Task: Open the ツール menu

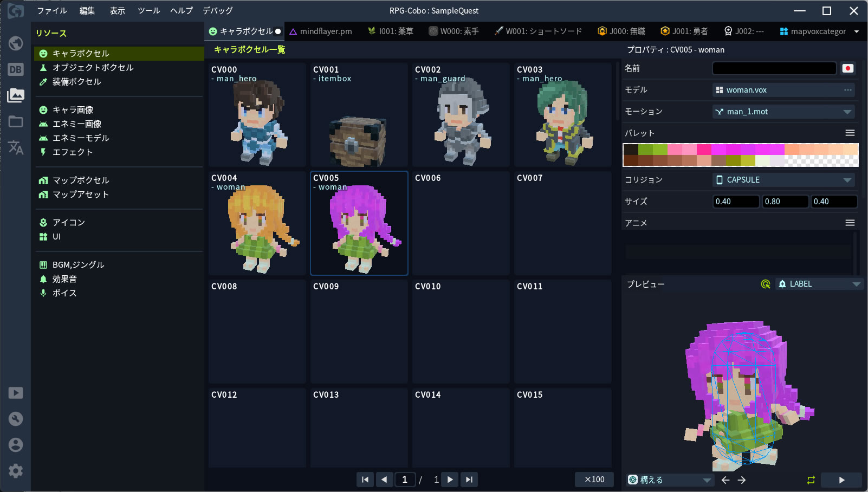Action: [148, 11]
